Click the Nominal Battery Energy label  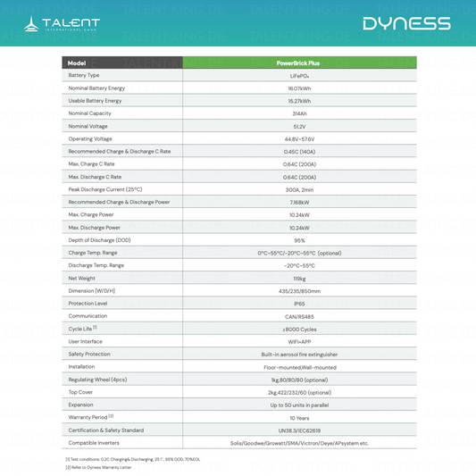click(96, 88)
